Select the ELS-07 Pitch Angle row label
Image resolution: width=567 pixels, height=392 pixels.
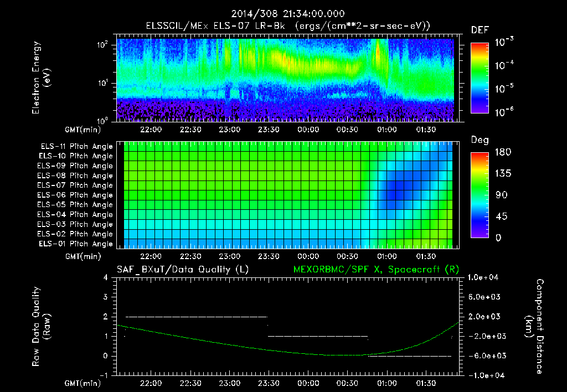click(75, 185)
